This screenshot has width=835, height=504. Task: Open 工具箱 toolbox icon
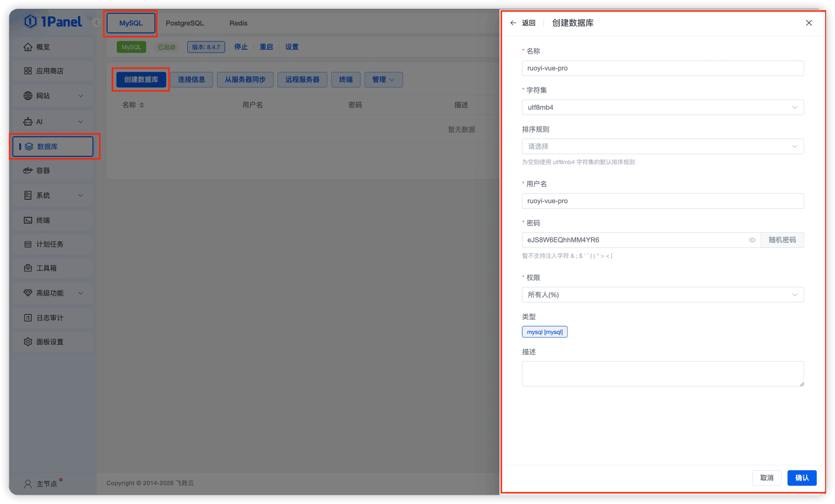28,268
